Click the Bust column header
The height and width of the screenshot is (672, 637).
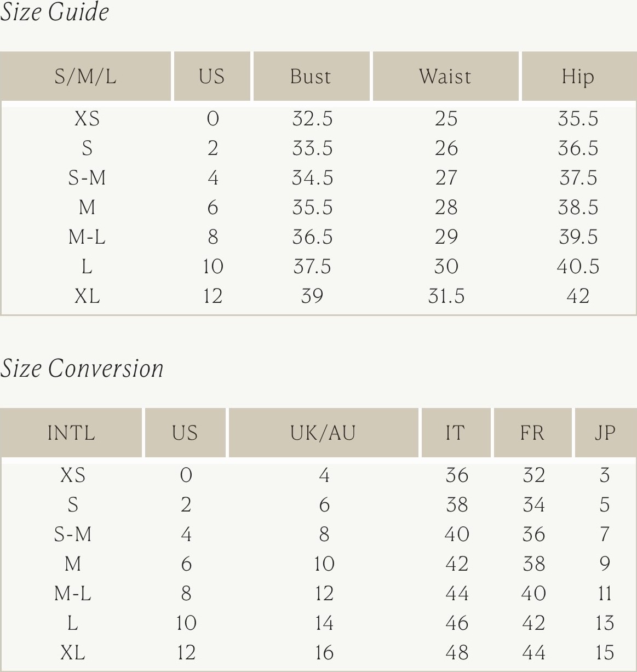click(x=311, y=76)
